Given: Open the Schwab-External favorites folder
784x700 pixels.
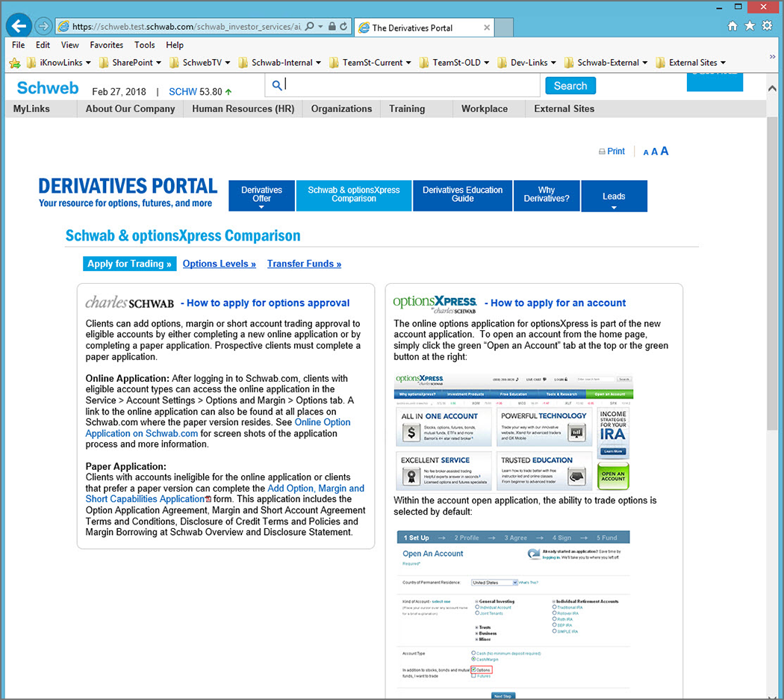Looking at the screenshot, I should [x=606, y=63].
